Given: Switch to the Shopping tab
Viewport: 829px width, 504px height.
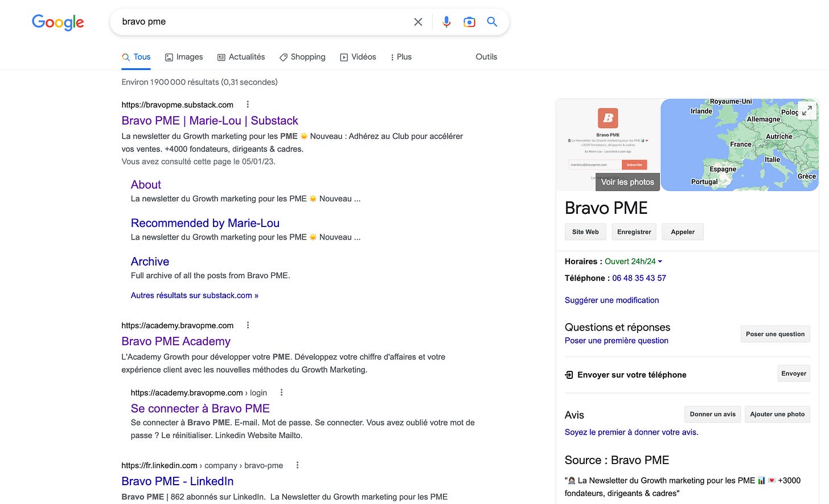Looking at the screenshot, I should point(302,57).
